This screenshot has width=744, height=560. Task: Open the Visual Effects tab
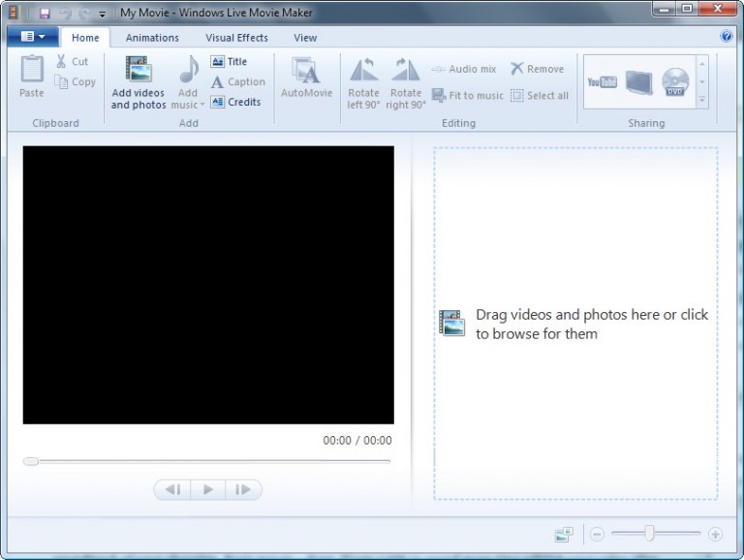click(x=236, y=38)
